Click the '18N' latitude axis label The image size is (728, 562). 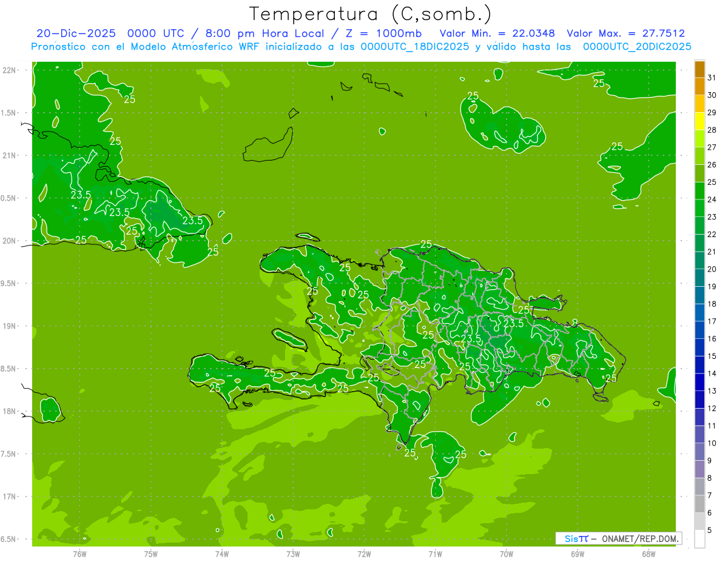[x=10, y=412]
